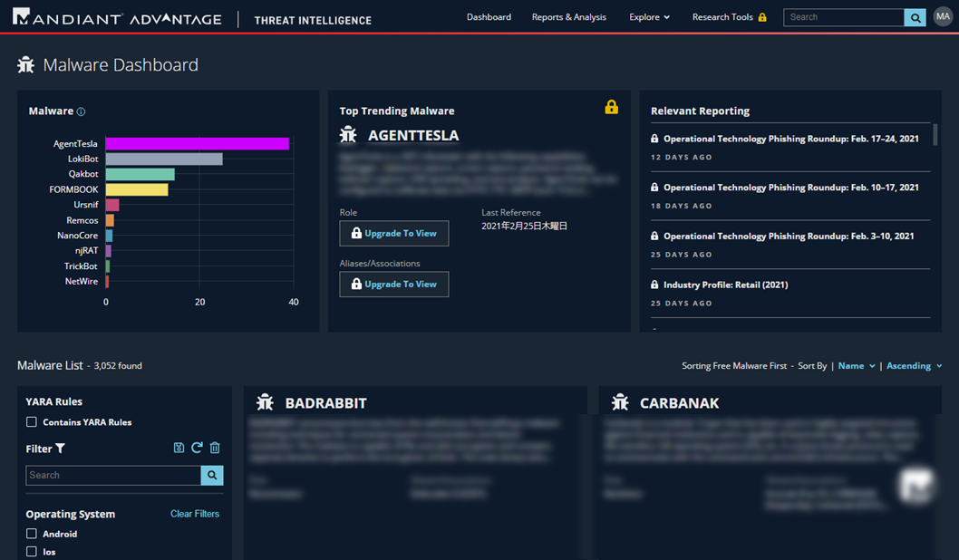Image resolution: width=959 pixels, height=560 pixels.
Task: Open Operational Technology Phishing Roundup Feb. 3–10 report
Action: pos(789,236)
